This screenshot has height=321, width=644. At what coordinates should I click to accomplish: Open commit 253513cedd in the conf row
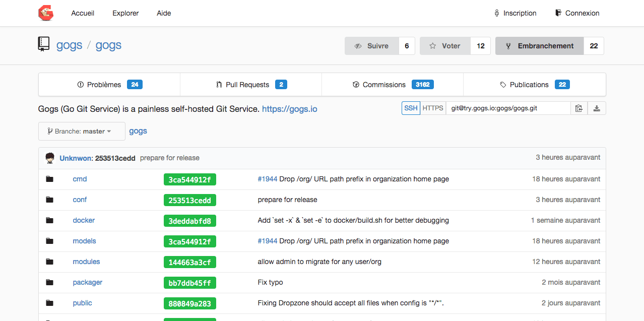click(190, 200)
